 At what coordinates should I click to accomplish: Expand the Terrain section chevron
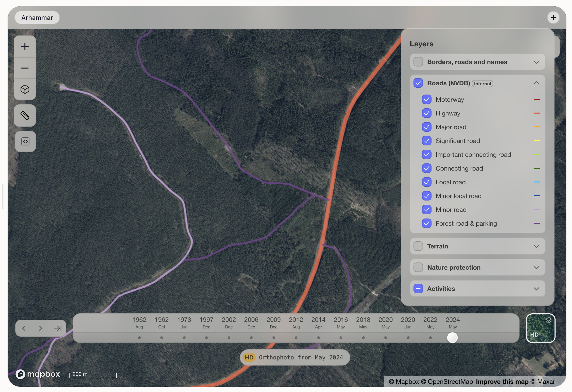tap(536, 246)
